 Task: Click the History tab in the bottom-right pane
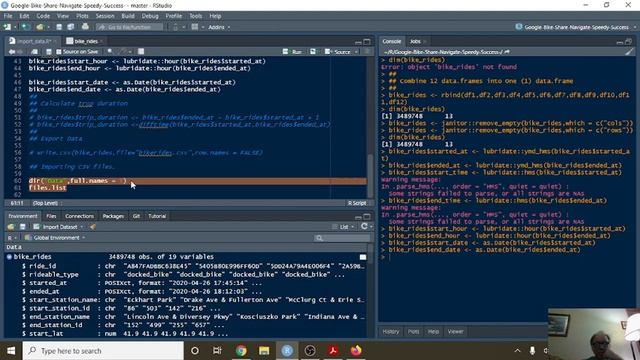click(x=391, y=331)
